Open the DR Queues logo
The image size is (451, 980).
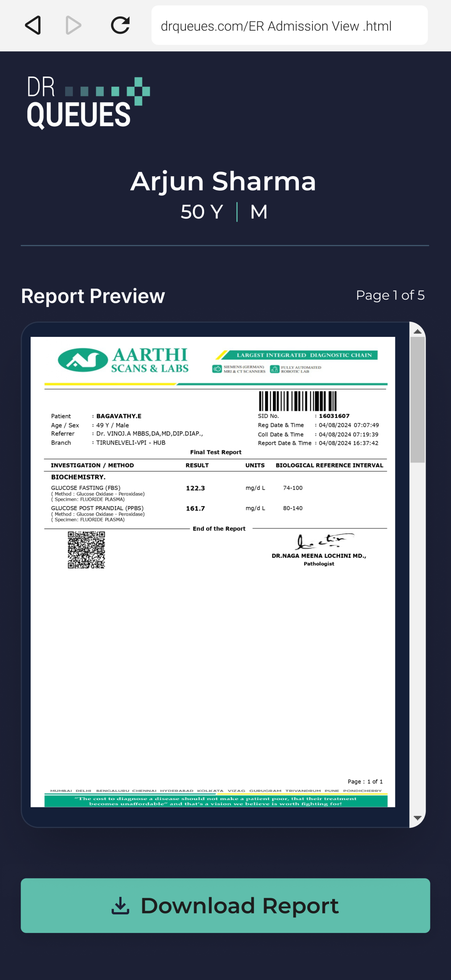(x=88, y=103)
